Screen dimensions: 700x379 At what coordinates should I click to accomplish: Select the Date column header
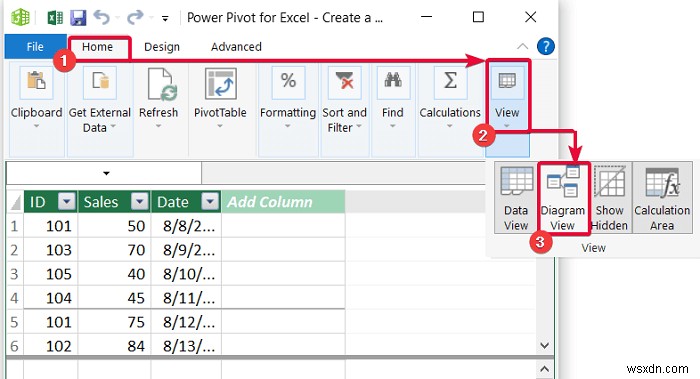coord(173,202)
